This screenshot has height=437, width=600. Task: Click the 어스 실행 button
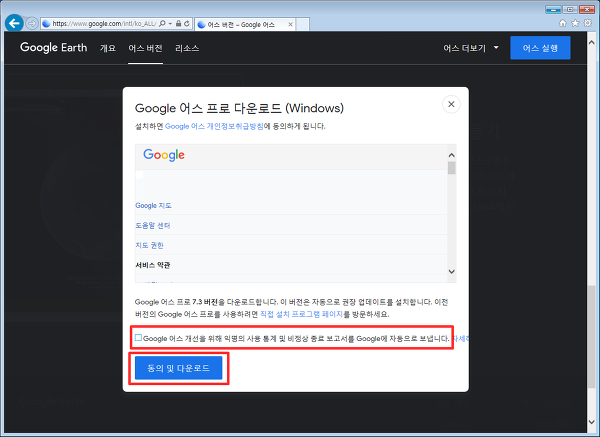pos(540,48)
